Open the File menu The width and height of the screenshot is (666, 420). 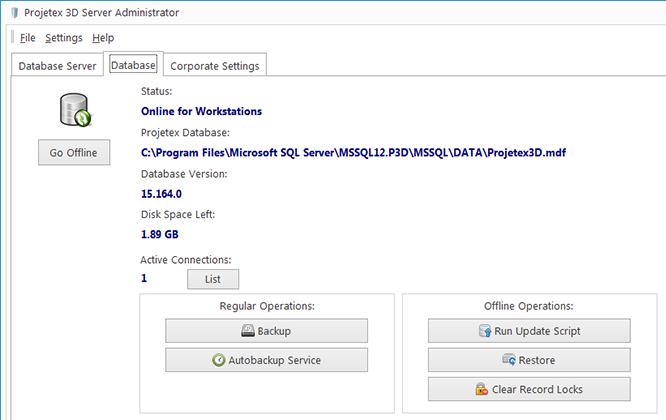[x=28, y=38]
